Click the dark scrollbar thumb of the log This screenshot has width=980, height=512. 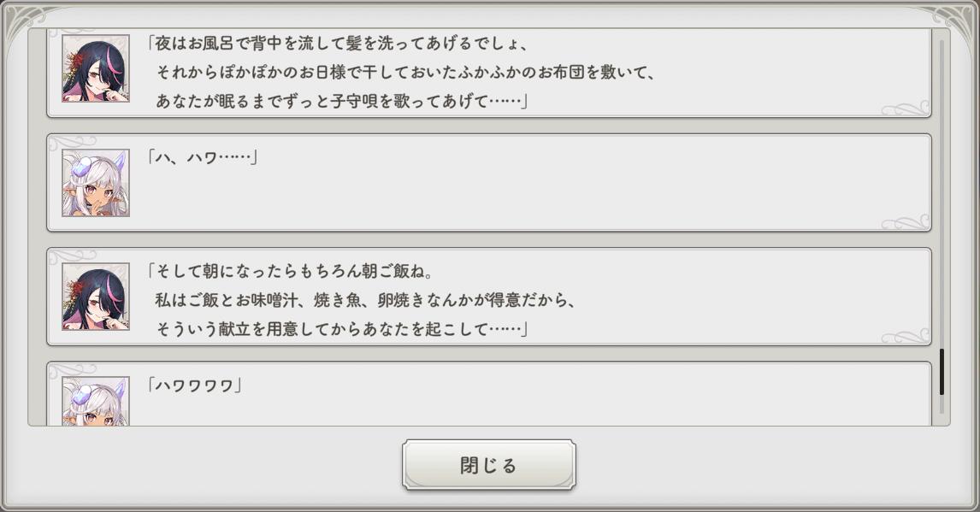(942, 372)
